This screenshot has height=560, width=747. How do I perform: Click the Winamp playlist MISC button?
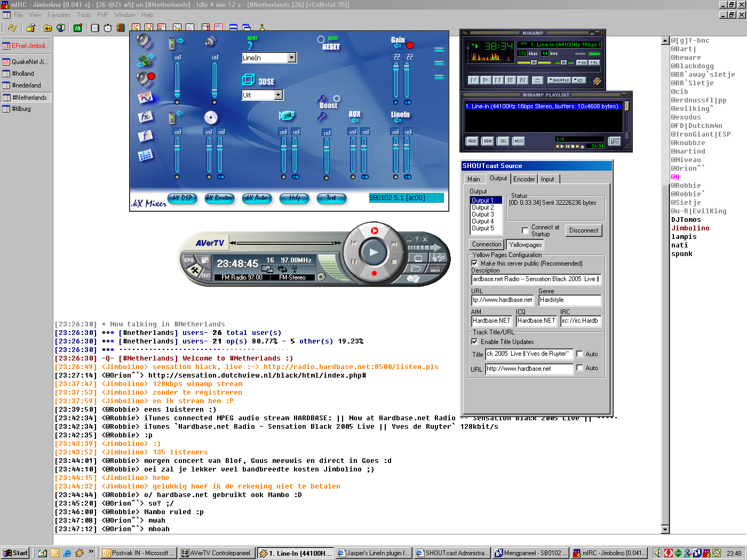pos(519,141)
